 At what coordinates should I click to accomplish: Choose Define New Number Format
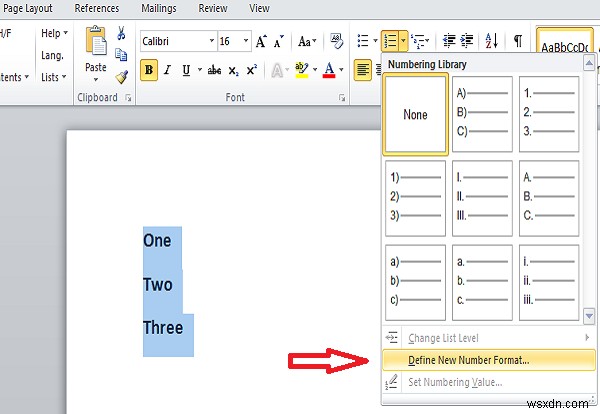(489, 360)
